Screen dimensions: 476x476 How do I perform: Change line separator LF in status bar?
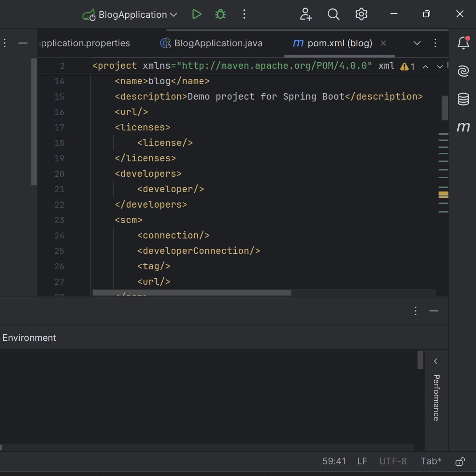pos(362,462)
